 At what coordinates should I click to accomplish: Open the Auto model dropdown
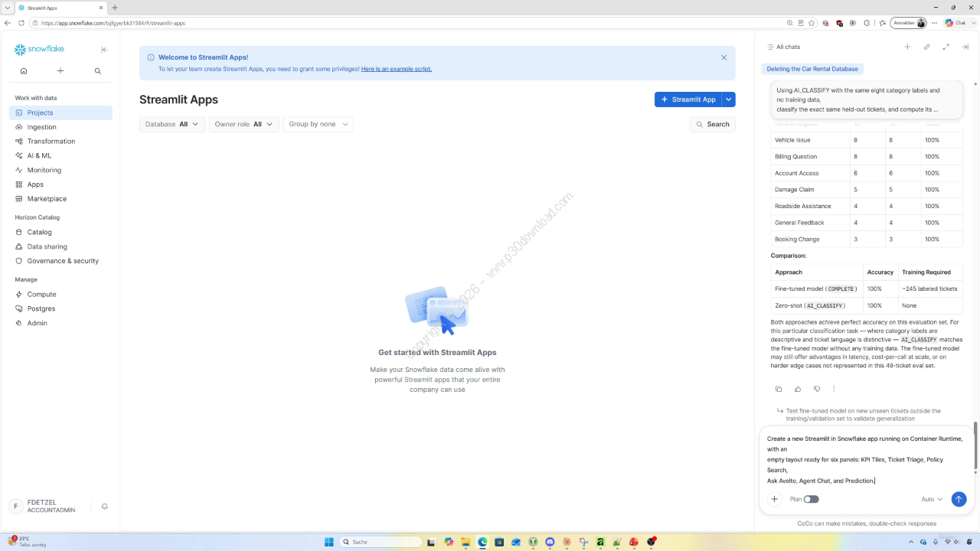[x=932, y=499]
